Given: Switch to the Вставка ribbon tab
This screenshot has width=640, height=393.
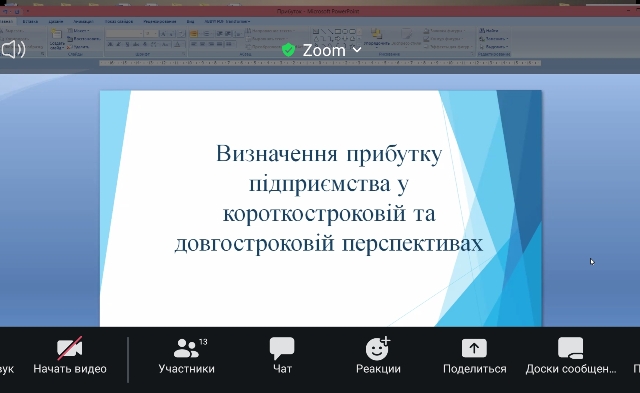Looking at the screenshot, I should click(x=30, y=21).
